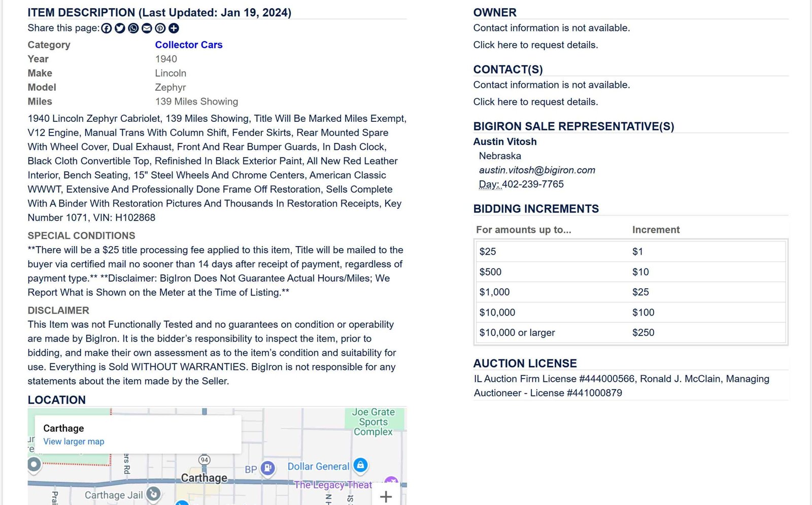
Task: Click View larger map link
Action: (x=74, y=442)
